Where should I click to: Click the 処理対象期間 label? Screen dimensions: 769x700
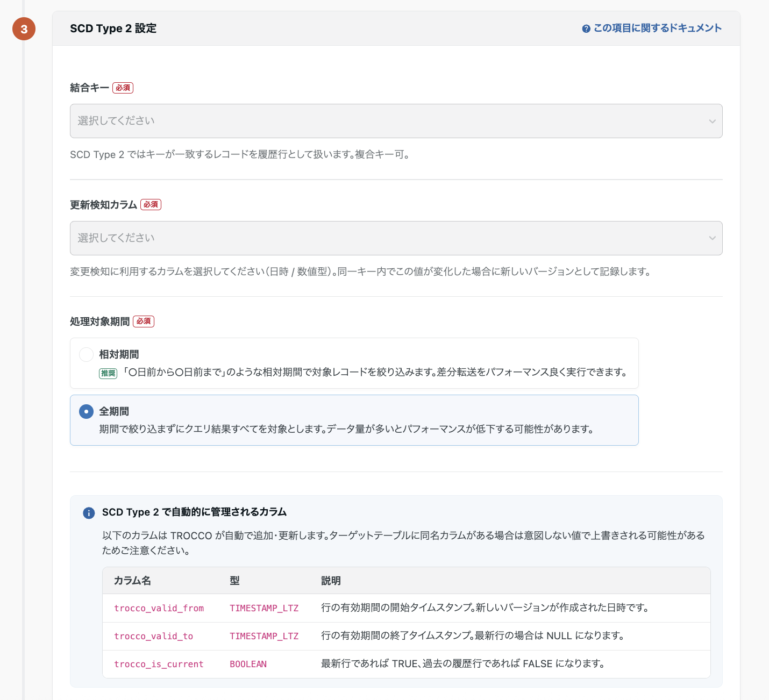click(x=100, y=322)
